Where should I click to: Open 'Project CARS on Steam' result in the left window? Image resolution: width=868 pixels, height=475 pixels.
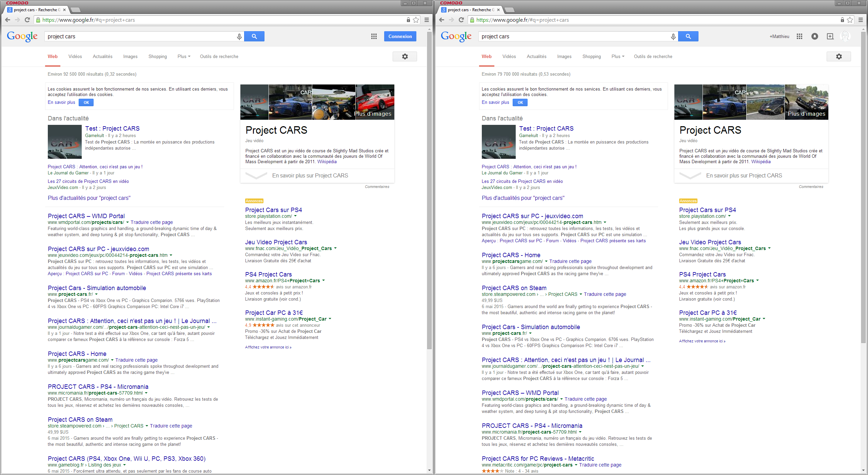(80, 420)
